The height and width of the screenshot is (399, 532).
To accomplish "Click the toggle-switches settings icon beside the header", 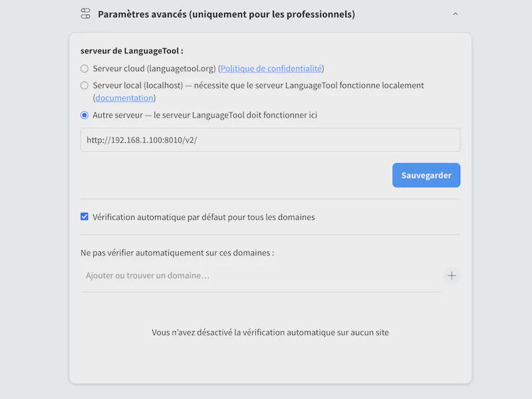I will tap(85, 13).
